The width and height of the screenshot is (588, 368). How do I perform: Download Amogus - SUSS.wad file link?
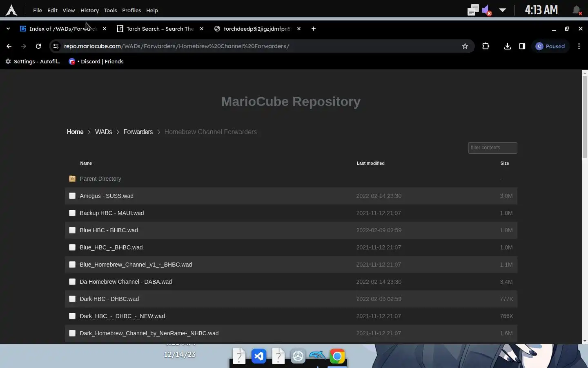[107, 196]
